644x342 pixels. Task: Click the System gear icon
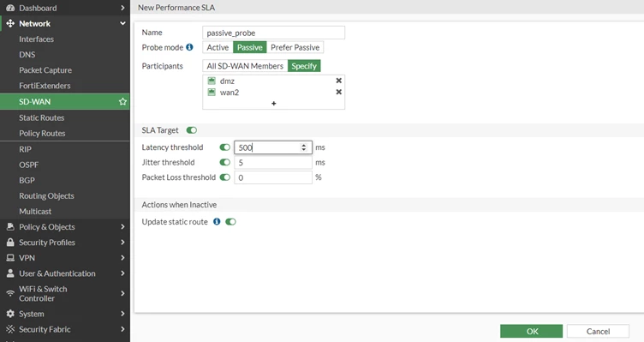tap(10, 314)
